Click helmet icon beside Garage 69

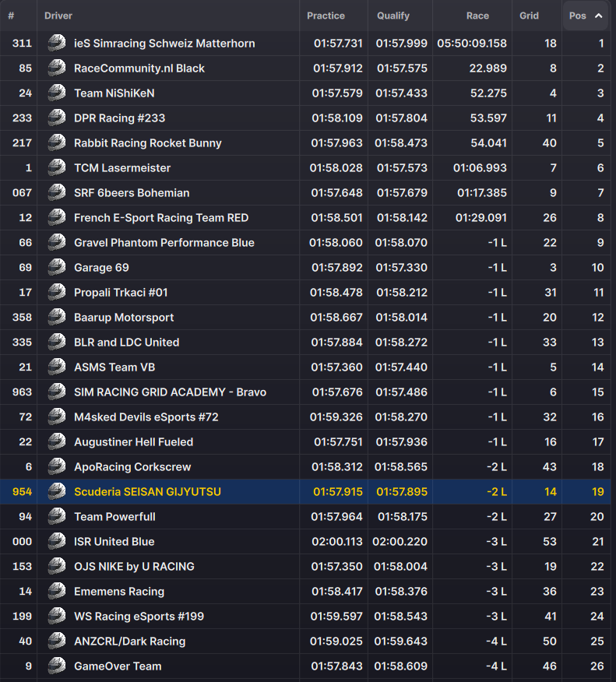(x=57, y=267)
